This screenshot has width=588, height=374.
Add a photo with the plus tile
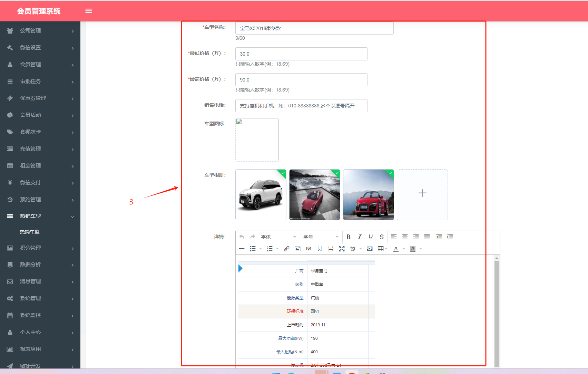[422, 194]
